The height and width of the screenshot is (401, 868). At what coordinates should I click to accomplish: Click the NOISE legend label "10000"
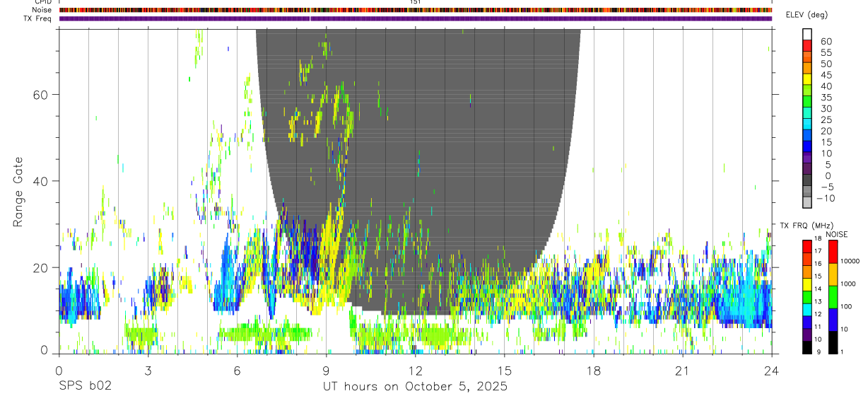(850, 261)
